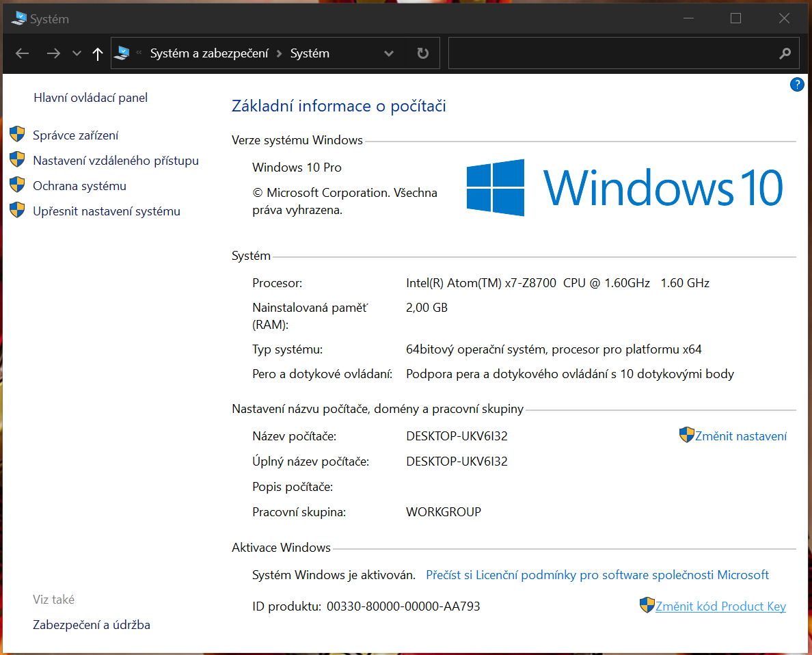Click shield icon beside 'Správce zařízení'
The image size is (812, 655).
tap(17, 134)
